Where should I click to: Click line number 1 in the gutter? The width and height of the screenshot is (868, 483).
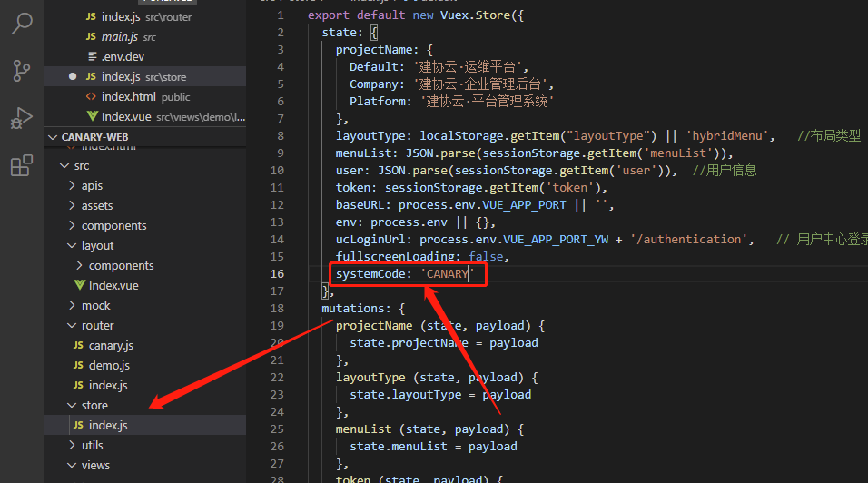coord(281,15)
